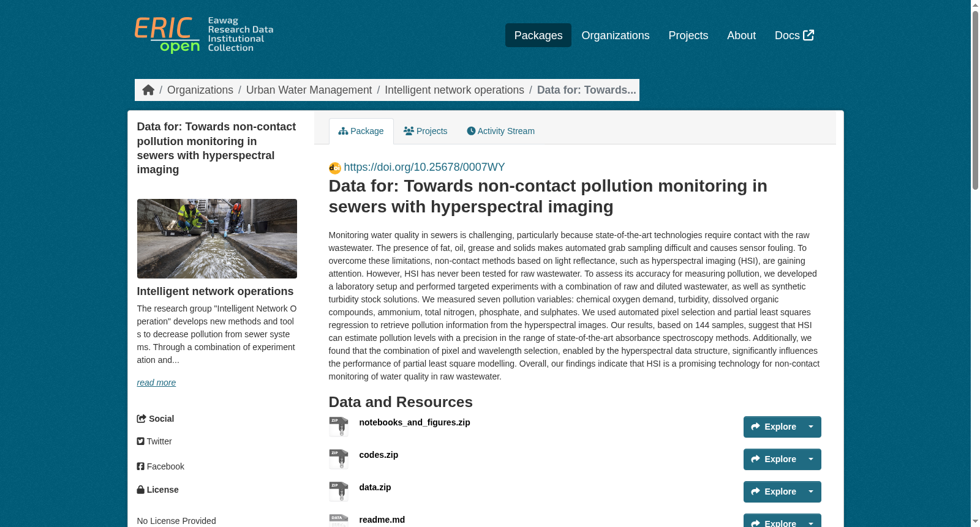The width and height of the screenshot is (980, 527).
Task: Open codes.zip resource name
Action: coord(379,455)
